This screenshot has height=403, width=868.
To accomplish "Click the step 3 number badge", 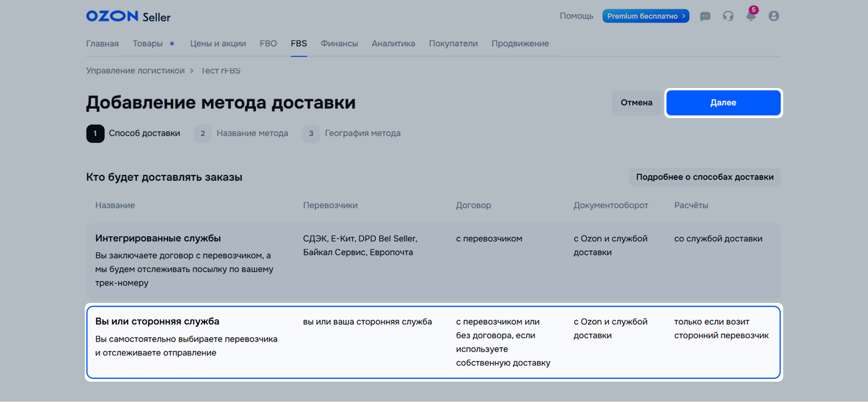I will click(310, 133).
